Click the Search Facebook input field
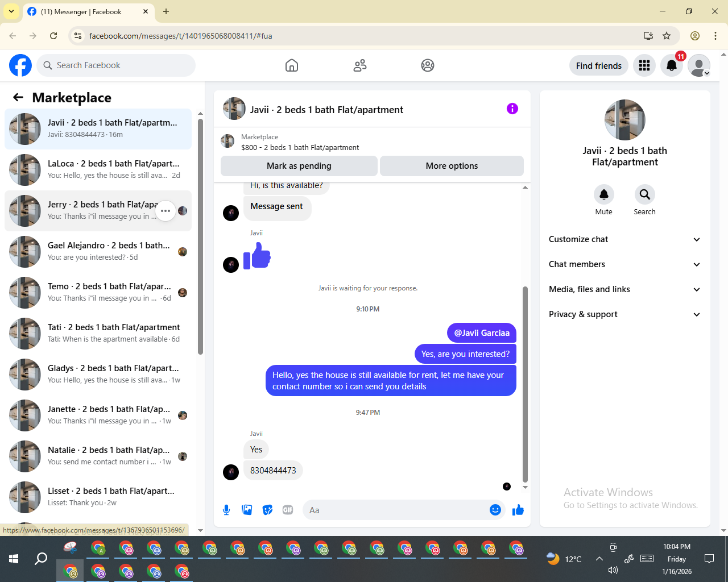Image resolution: width=728 pixels, height=582 pixels. pos(116,65)
